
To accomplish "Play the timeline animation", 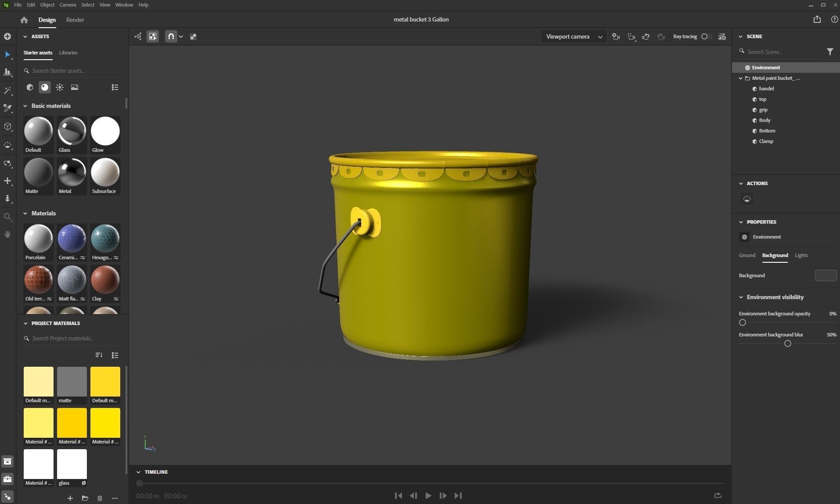I will click(428, 496).
